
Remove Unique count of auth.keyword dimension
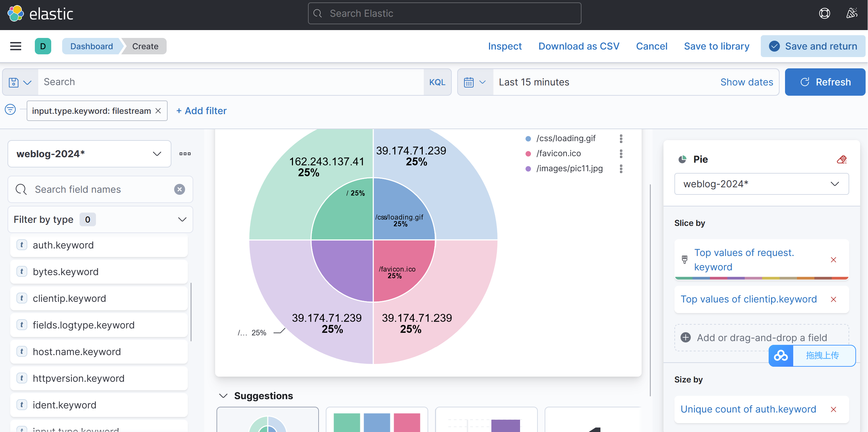click(x=833, y=409)
